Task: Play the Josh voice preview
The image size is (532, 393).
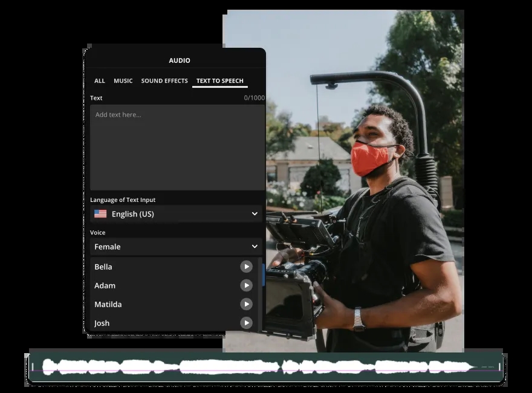Action: [246, 323]
